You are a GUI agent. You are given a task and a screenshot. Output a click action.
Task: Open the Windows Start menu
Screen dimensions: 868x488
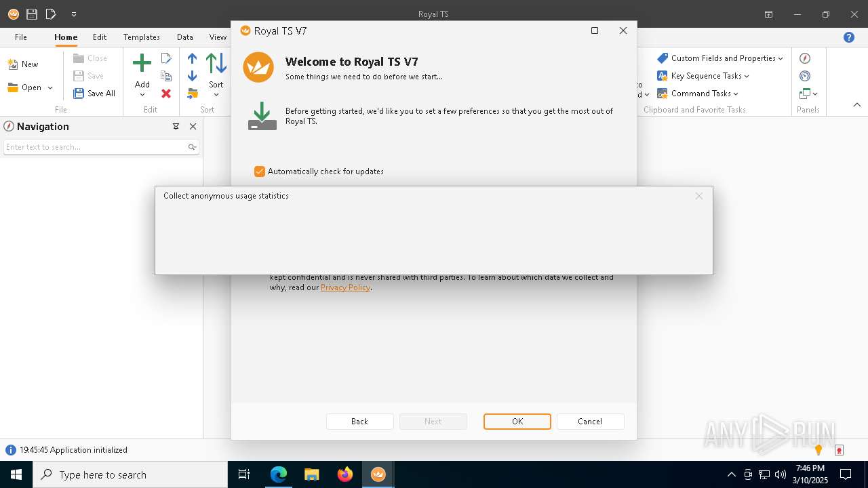(16, 474)
